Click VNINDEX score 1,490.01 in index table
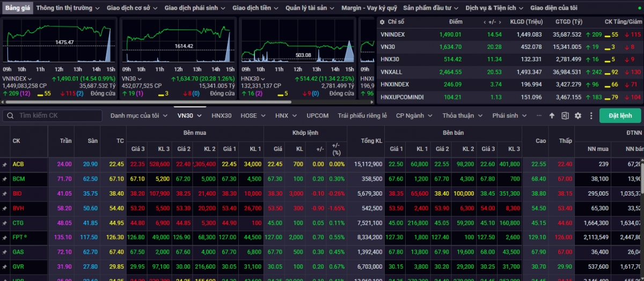This screenshot has width=644, height=281. pyautogui.click(x=451, y=34)
